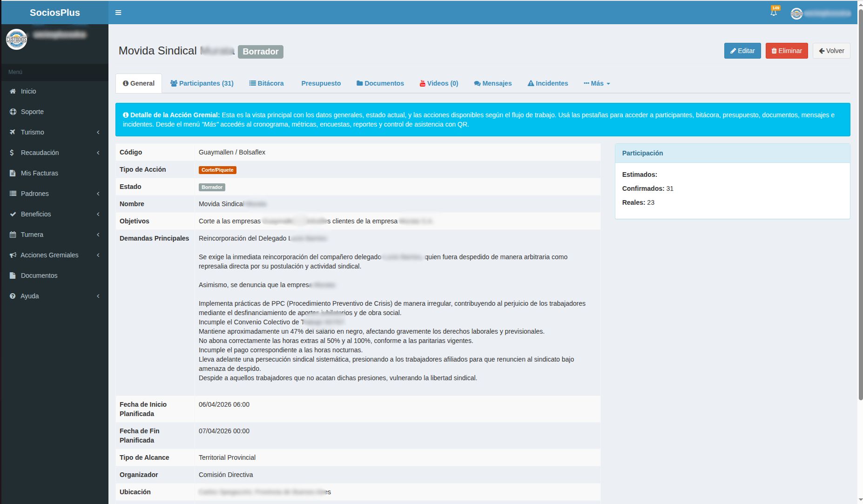Go to Inicio via home icon
Viewport: 863px width, 504px height.
[x=13, y=91]
